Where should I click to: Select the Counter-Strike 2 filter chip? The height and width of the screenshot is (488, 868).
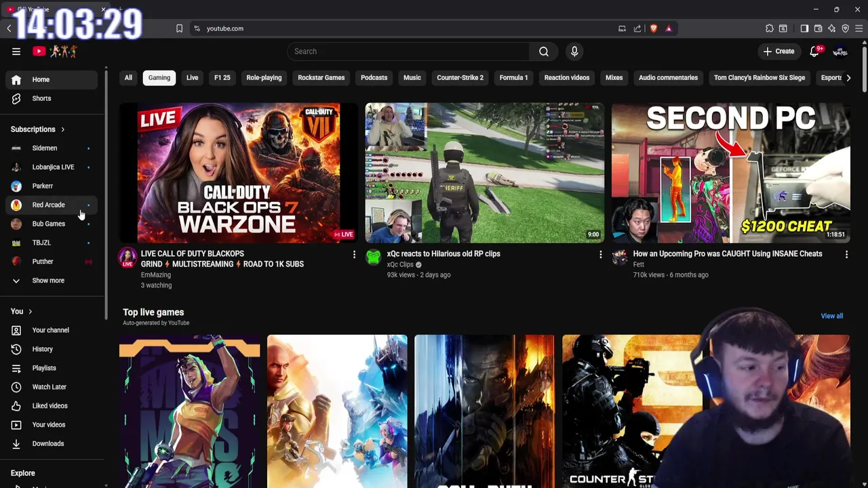pos(460,78)
